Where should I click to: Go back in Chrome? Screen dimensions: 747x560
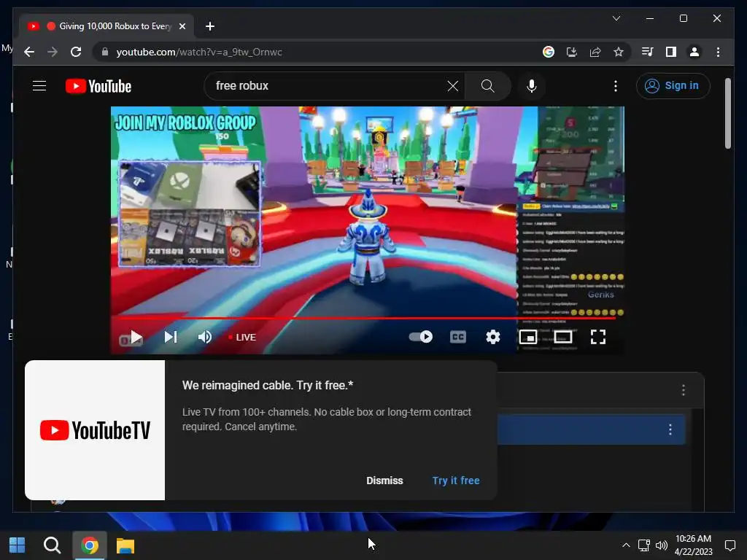tap(29, 52)
